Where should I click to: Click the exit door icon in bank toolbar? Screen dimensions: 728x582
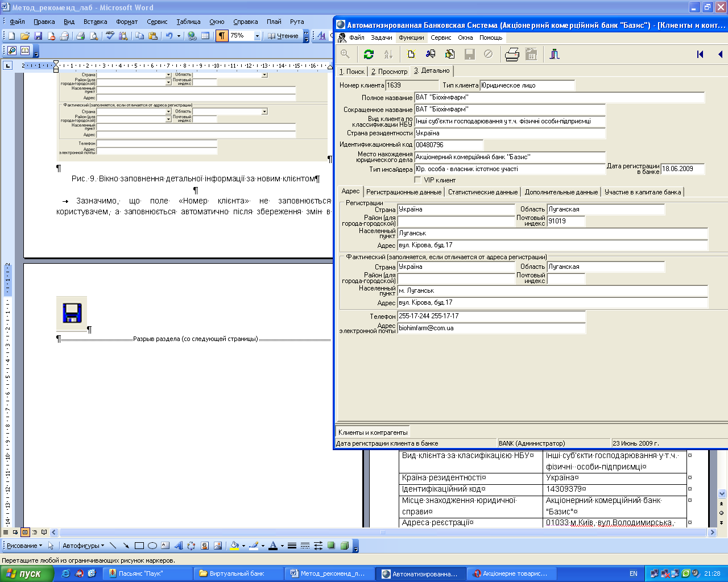555,54
